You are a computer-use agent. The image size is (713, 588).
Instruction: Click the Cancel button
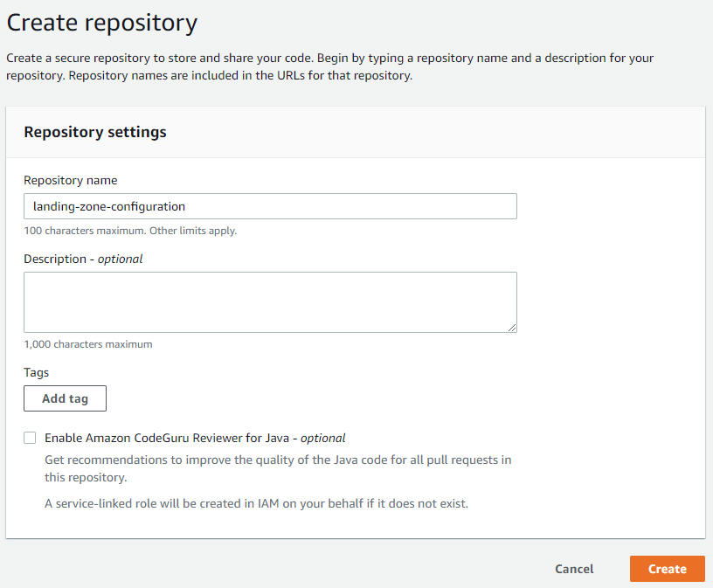574,569
